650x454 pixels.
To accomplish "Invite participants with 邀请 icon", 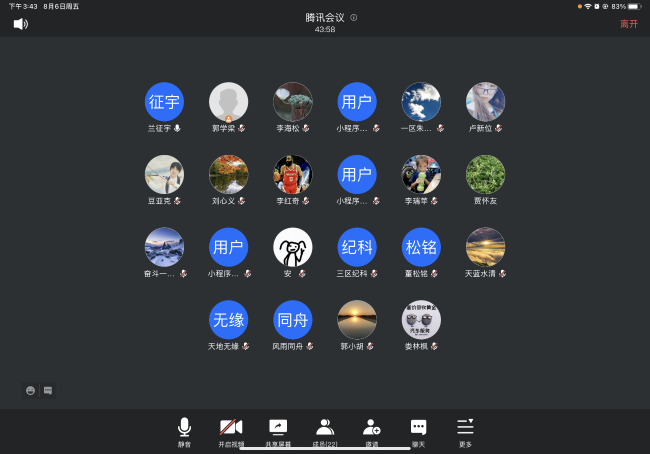I will pyautogui.click(x=372, y=432).
